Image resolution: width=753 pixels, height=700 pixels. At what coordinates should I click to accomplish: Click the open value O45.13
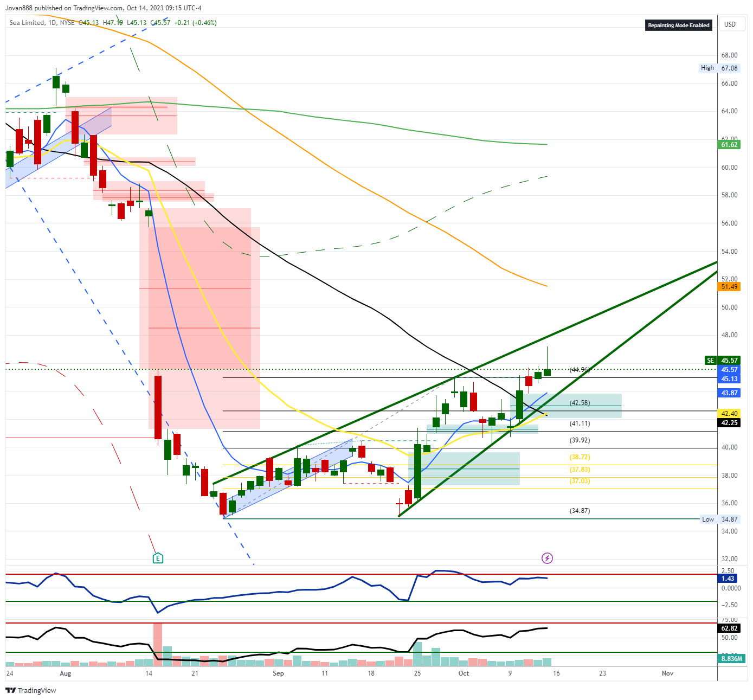[x=89, y=23]
